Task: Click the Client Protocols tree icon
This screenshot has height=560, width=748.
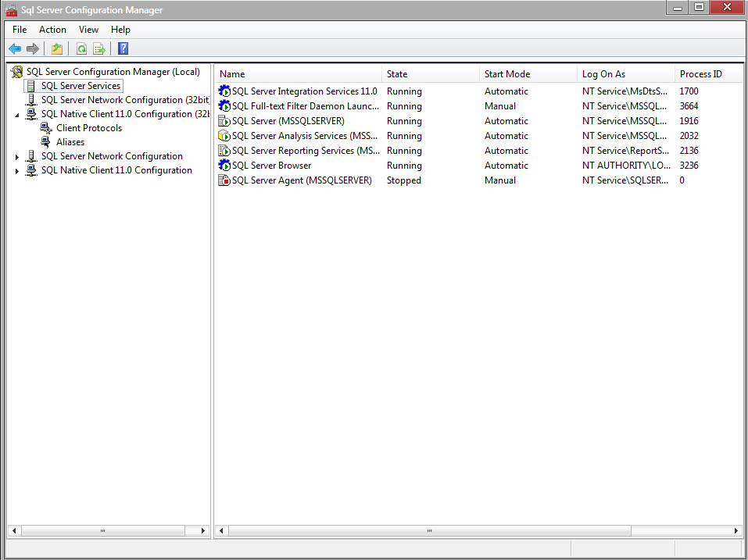Action: pos(46,128)
